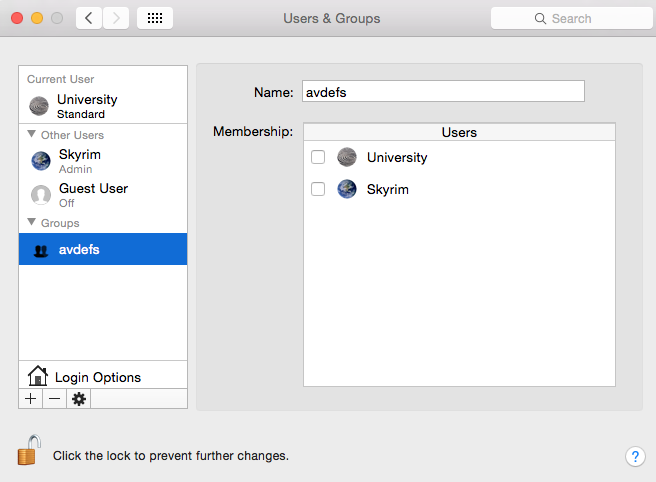Collapse the Other Users section
The image size is (656, 482).
(32, 134)
